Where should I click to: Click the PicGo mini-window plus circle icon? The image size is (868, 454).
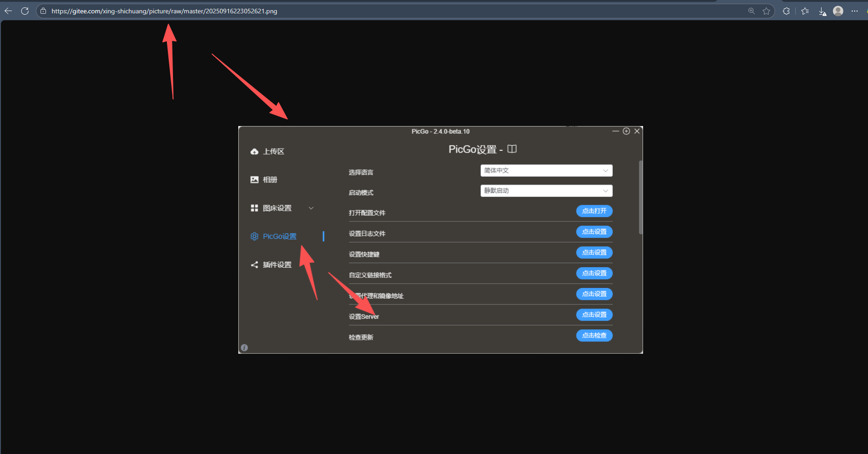(626, 131)
